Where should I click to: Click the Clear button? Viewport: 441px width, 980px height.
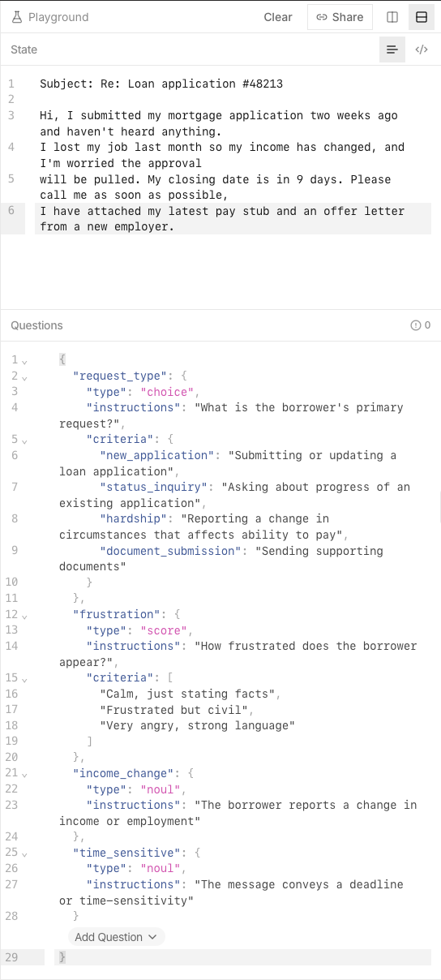coord(278,17)
